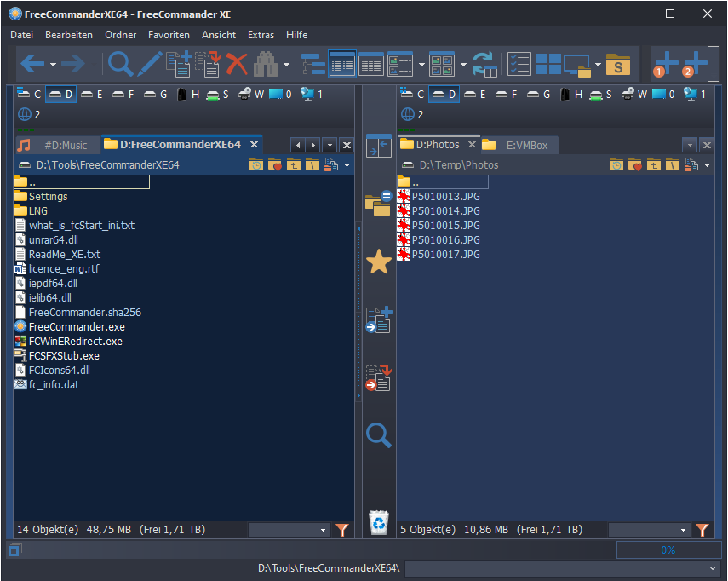Go forward with the blue right arrow
The height and width of the screenshot is (581, 728).
pyautogui.click(x=73, y=64)
